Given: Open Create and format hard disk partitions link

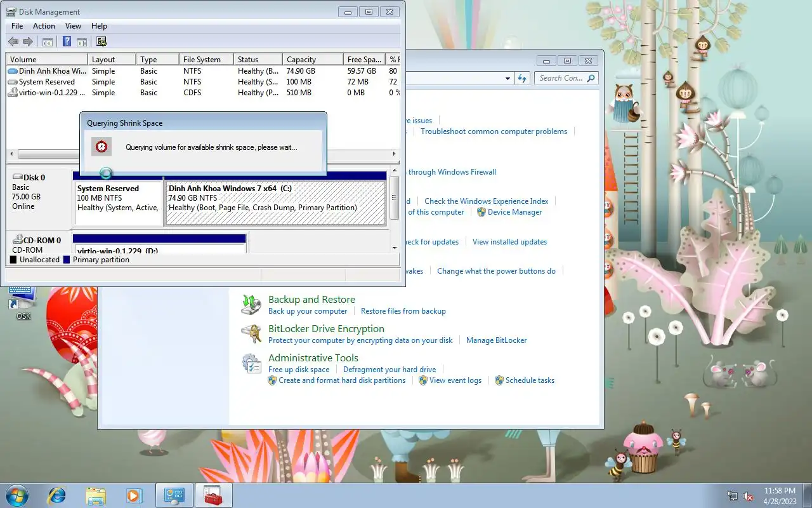Looking at the screenshot, I should click(342, 380).
